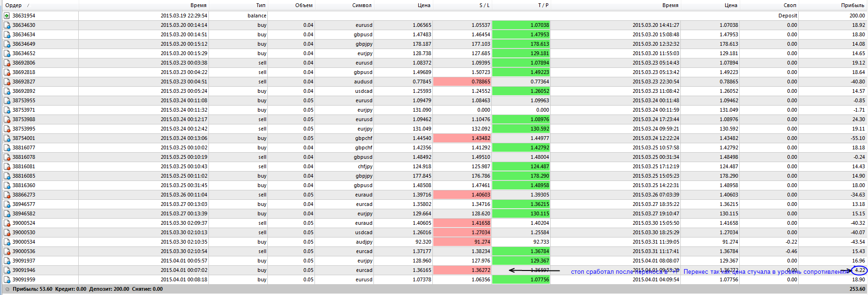Select close time 2015.03.24 12:22:24

pyautogui.click(x=656, y=138)
